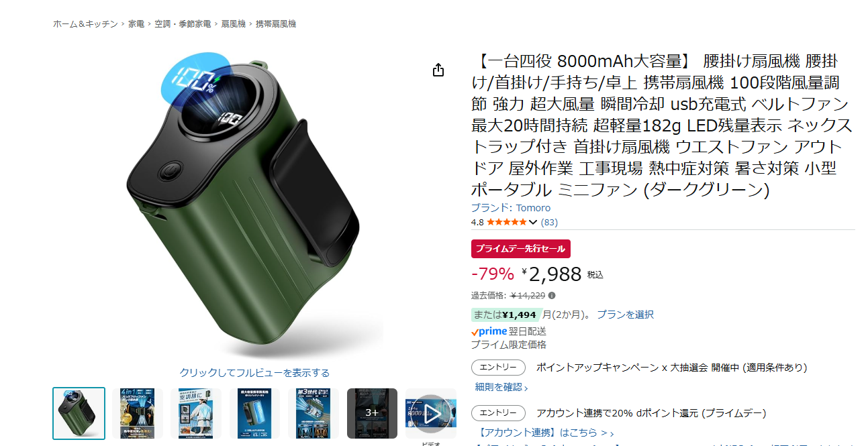Viewport: 868px width, 446px height.
Task: Select the fourth battery capacity thumbnail
Action: [254, 413]
